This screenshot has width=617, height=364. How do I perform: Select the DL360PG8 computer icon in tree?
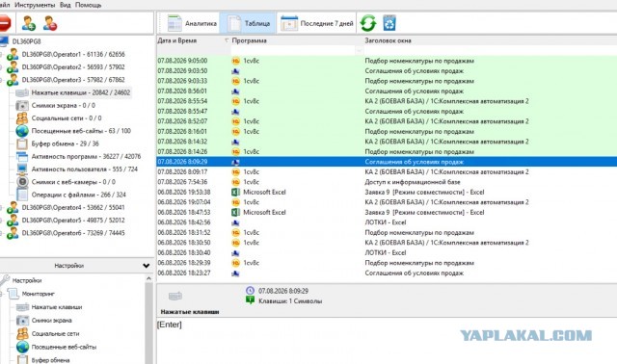[x=4, y=41]
